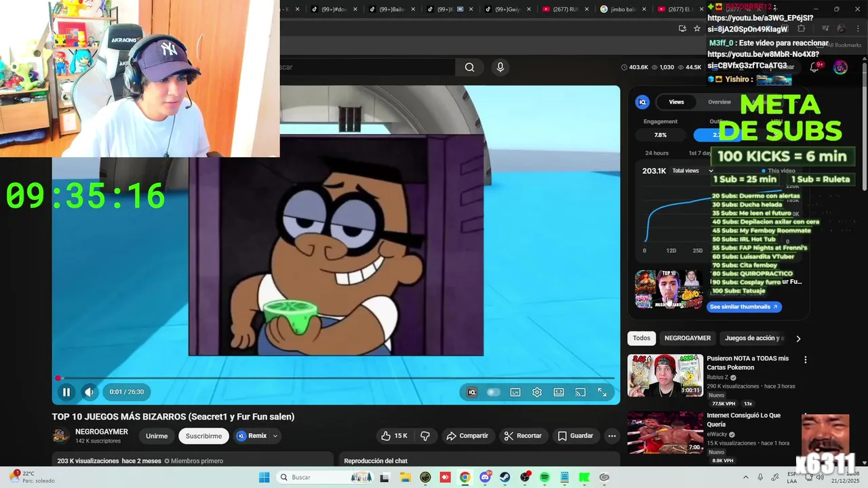Image resolution: width=868 pixels, height=488 pixels.
Task: Open more actions menu beside Guardar
Action: (x=612, y=436)
